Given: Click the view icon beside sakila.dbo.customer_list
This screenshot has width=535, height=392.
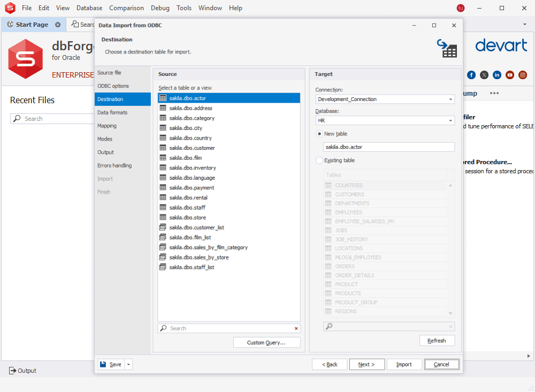Looking at the screenshot, I should pyautogui.click(x=163, y=227).
